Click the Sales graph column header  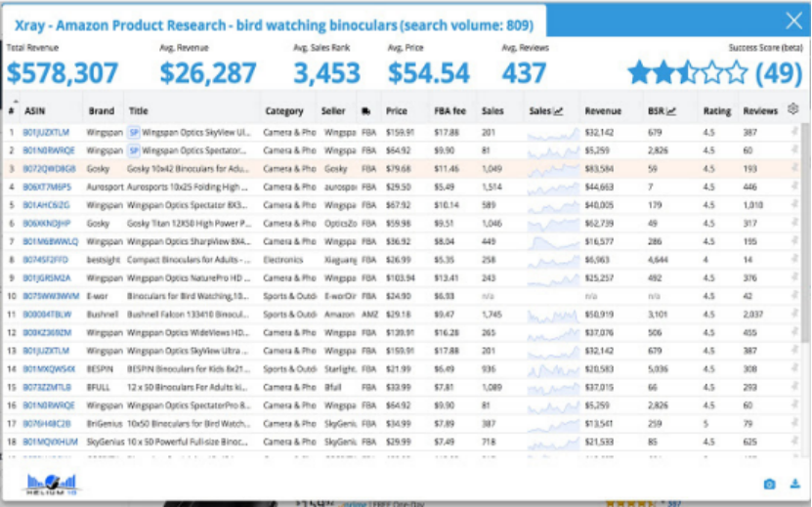(546, 111)
